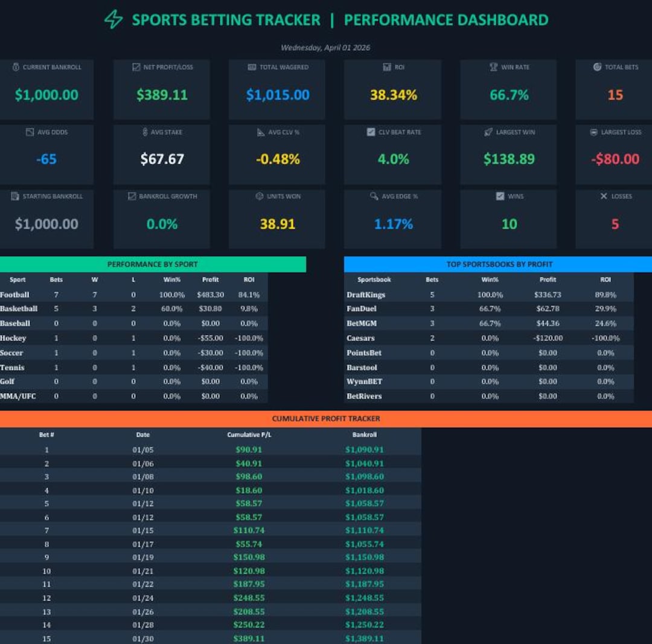This screenshot has height=644, width=652.
Task: Click the Avg Stake icon
Action: click(x=145, y=132)
